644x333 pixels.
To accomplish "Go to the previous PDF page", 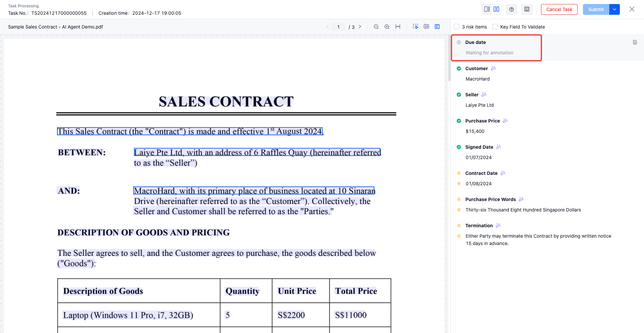I will click(327, 27).
